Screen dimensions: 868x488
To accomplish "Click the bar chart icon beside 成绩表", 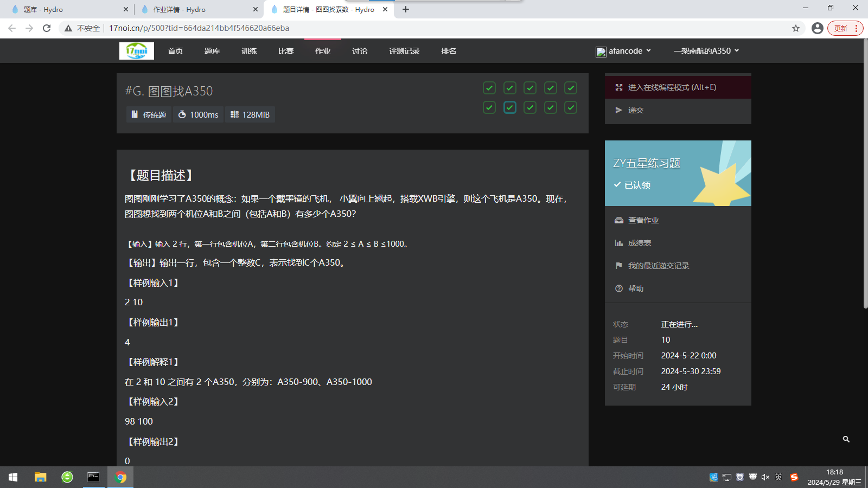I will pos(619,243).
